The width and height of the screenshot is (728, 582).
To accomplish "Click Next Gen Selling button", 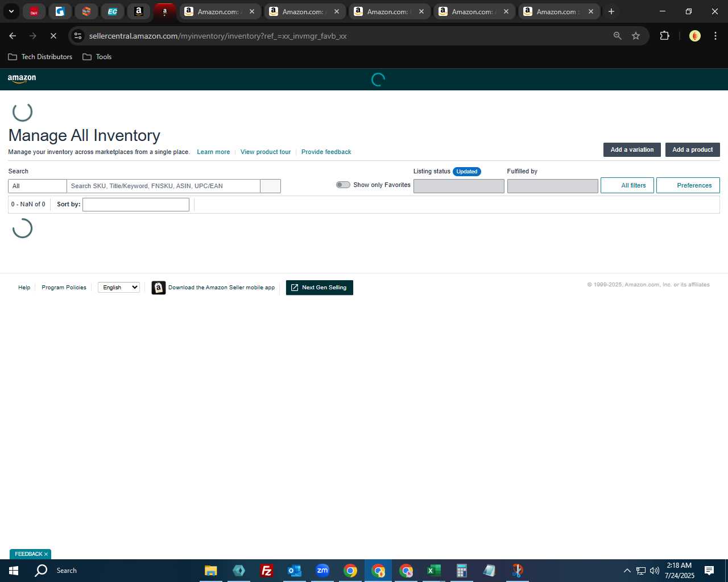I will 320,288.
